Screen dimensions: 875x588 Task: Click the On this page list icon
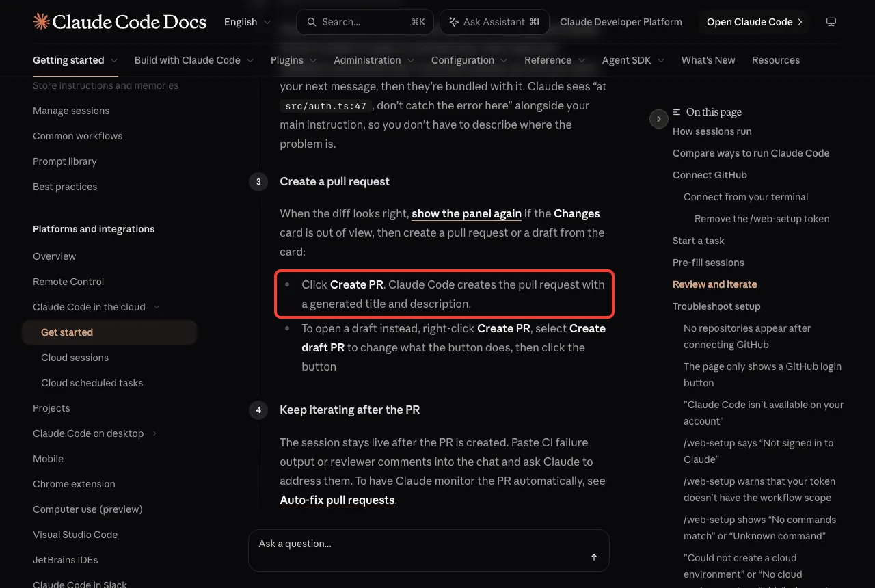pos(677,112)
